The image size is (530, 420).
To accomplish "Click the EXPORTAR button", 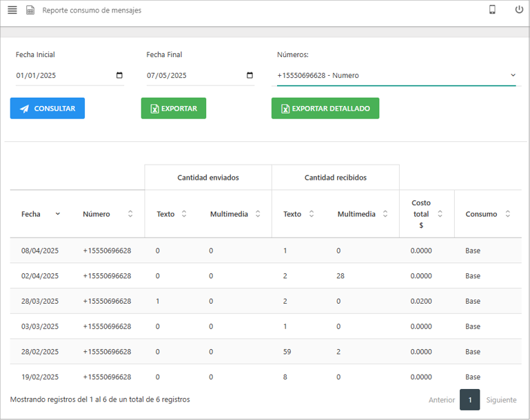I will (x=173, y=108).
